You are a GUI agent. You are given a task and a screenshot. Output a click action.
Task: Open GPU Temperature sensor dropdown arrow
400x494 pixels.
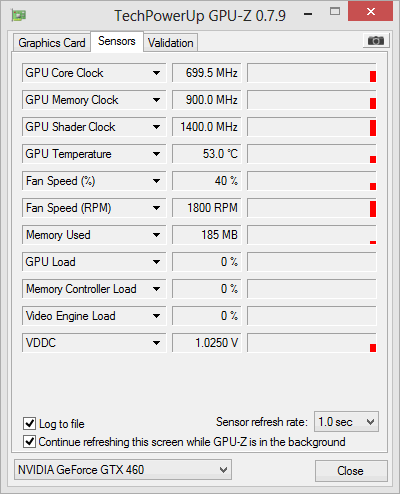156,154
